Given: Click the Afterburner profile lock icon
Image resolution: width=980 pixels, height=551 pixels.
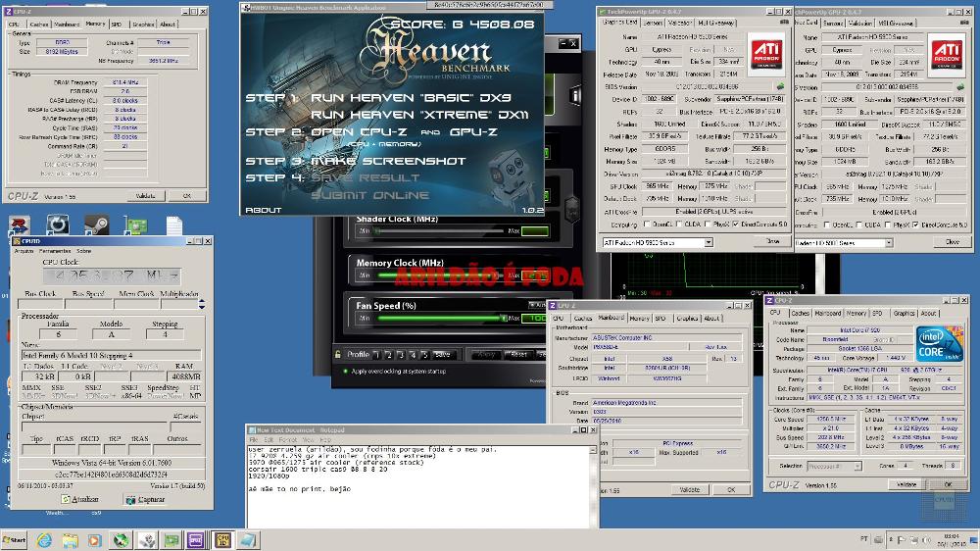Looking at the screenshot, I should coord(337,354).
